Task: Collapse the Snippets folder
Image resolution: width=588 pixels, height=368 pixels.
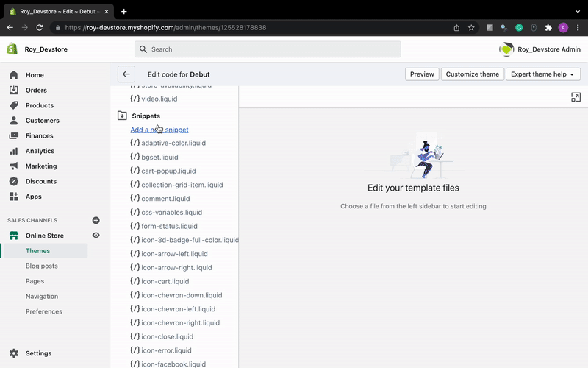Action: pyautogui.click(x=122, y=116)
